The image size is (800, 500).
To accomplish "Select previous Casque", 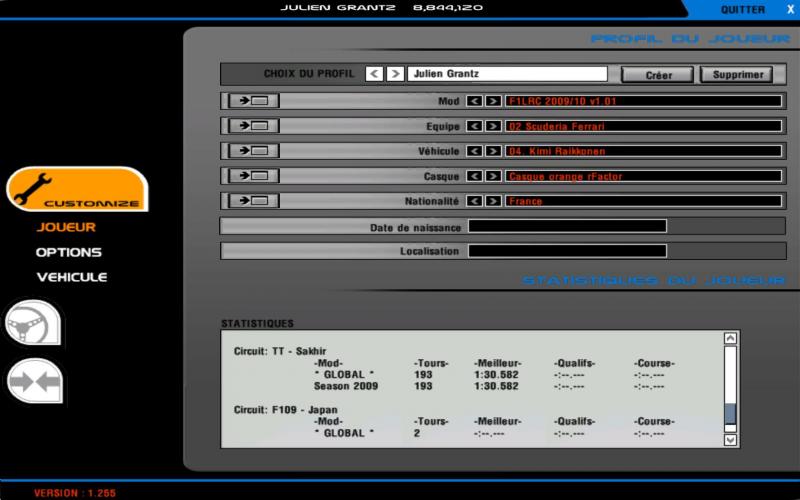I will pyautogui.click(x=474, y=176).
